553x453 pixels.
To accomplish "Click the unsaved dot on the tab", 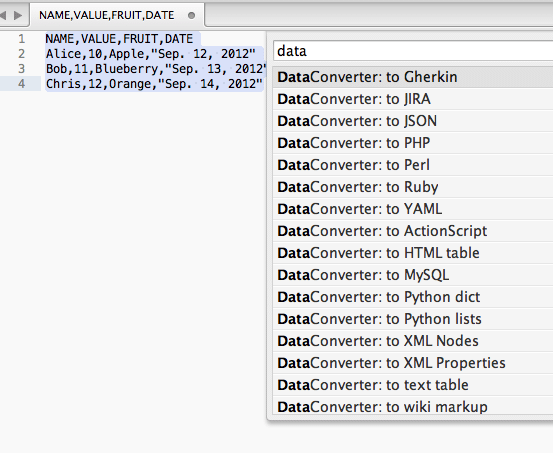I will (x=192, y=16).
